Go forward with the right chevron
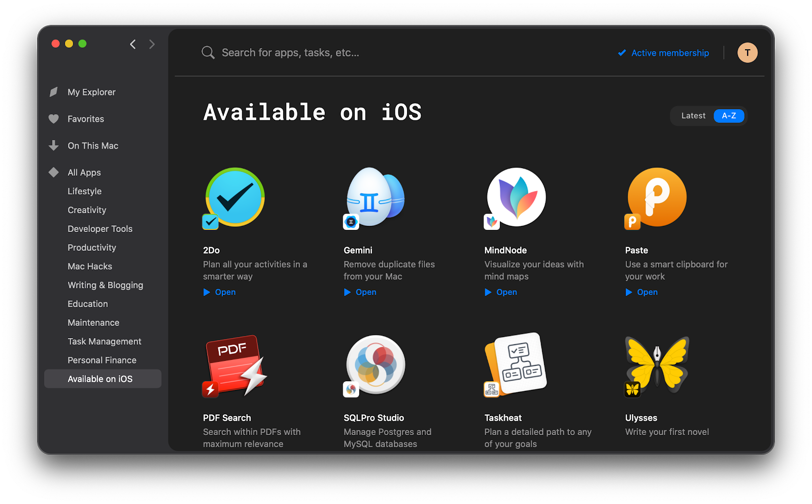The width and height of the screenshot is (812, 504). pyautogui.click(x=152, y=44)
